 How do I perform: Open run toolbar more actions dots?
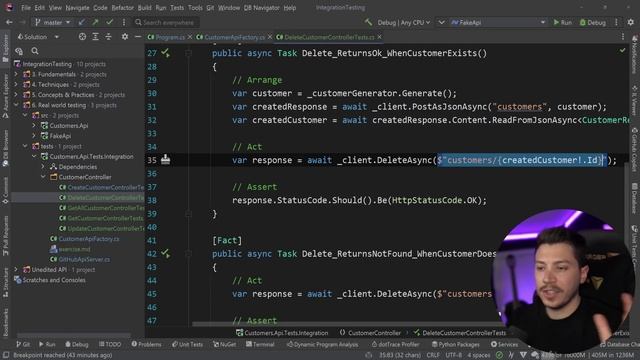tap(616, 22)
